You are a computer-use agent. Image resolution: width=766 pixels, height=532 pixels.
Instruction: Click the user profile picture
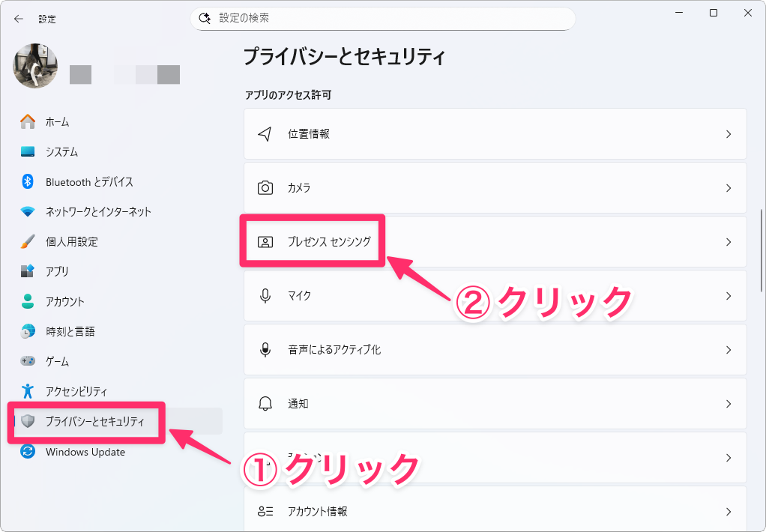coord(32,65)
